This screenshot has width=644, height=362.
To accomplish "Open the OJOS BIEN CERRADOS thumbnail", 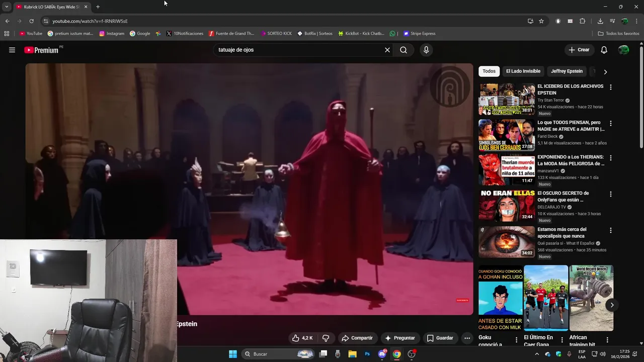I will pos(507,135).
